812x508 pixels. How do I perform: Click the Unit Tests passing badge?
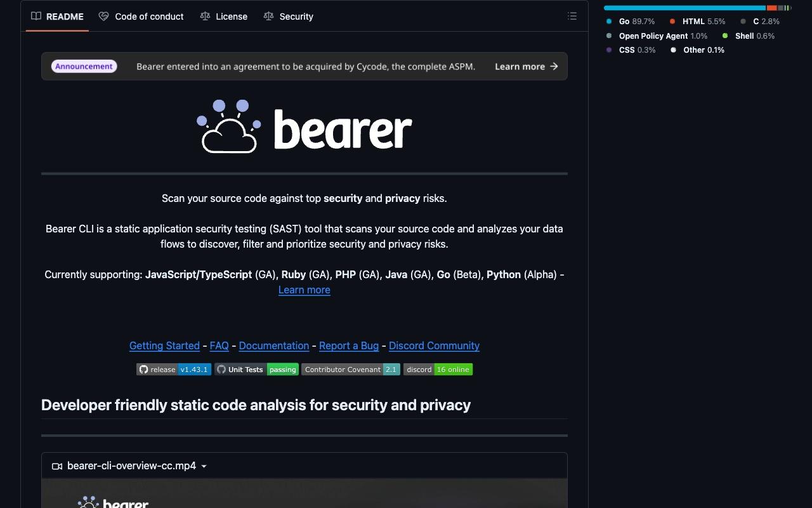pyautogui.click(x=256, y=370)
